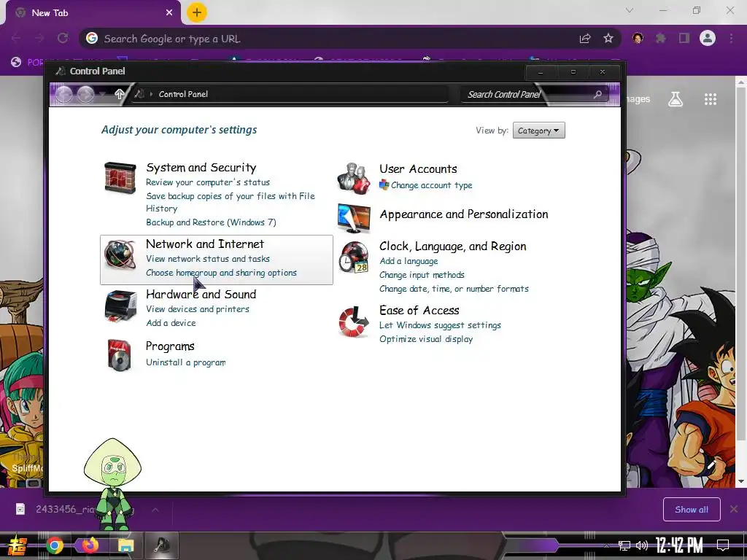Click Change account type
The image size is (747, 560).
point(432,185)
